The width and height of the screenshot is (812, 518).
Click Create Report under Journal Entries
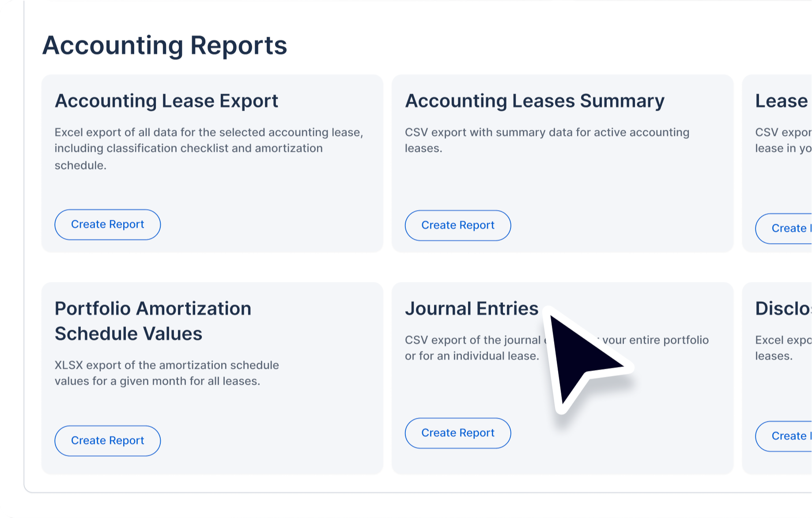(458, 433)
